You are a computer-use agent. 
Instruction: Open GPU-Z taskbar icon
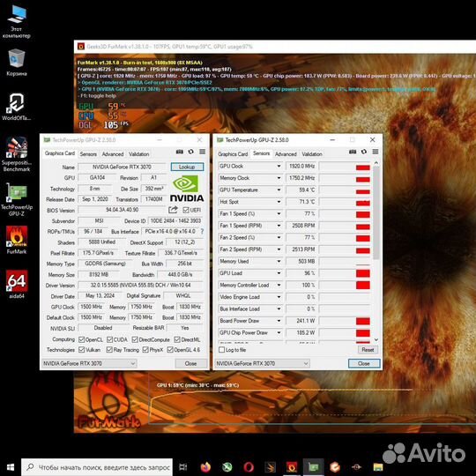click(x=313, y=467)
